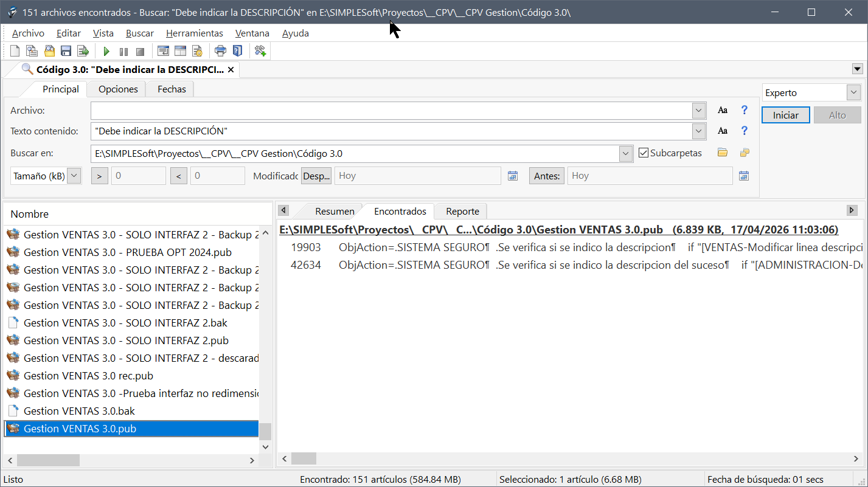Toggle the Desp... modified-after button

click(x=316, y=176)
